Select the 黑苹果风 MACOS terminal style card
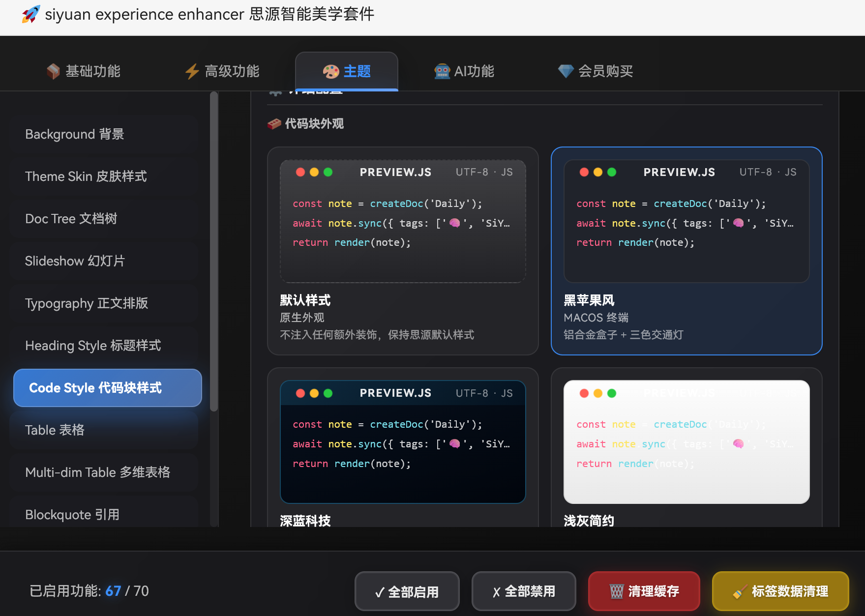Image resolution: width=865 pixels, height=616 pixels. (x=686, y=251)
